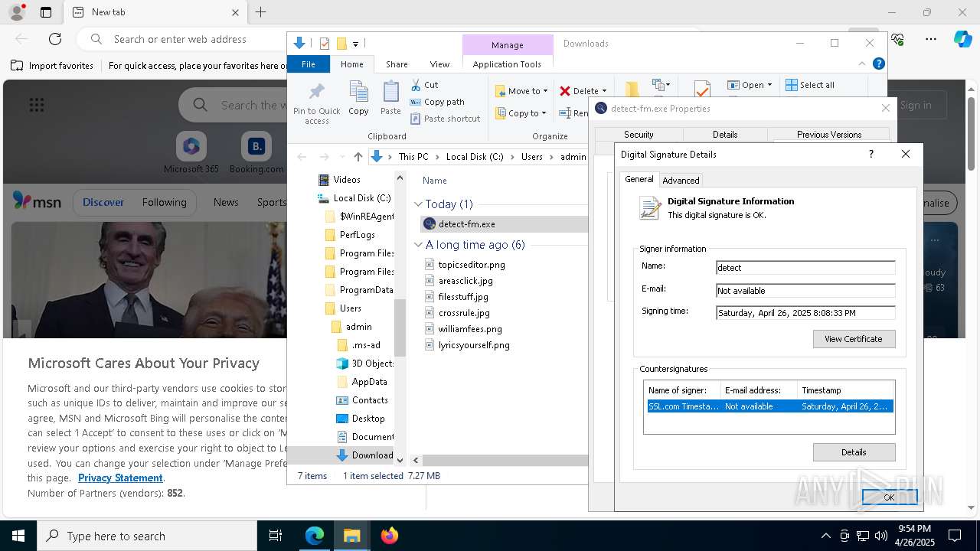This screenshot has height=551, width=980.
Task: Click the Paste ribbon icon
Action: tap(390, 99)
